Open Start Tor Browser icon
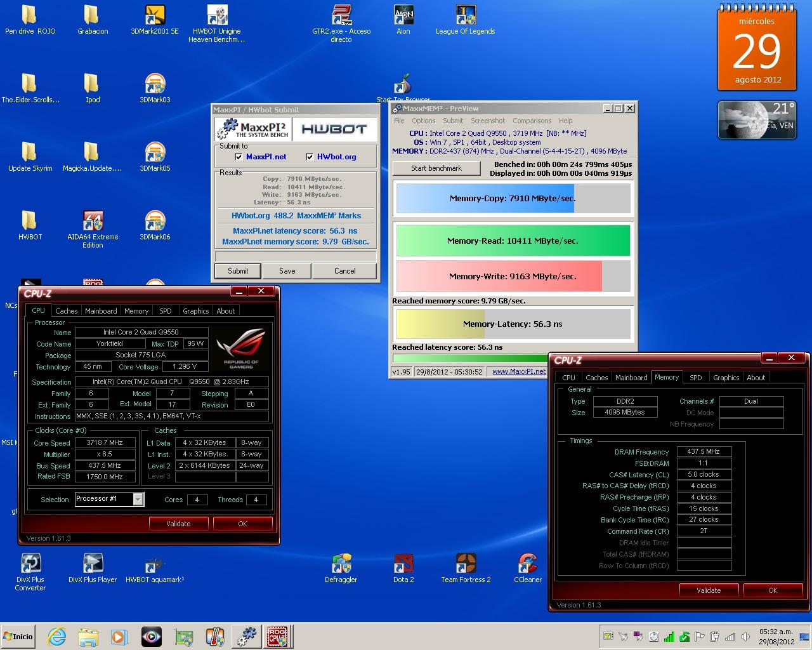The image size is (812, 650). coord(403,89)
